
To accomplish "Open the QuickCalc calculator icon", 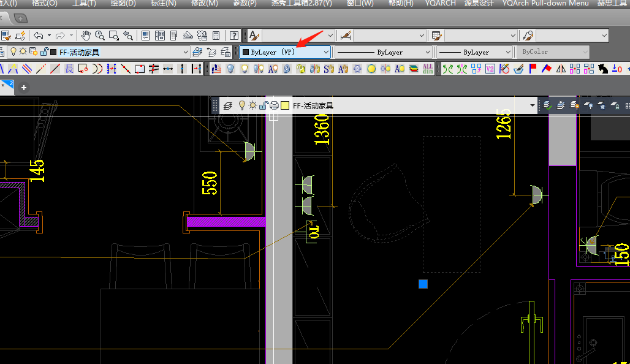I will pyautogui.click(x=216, y=36).
